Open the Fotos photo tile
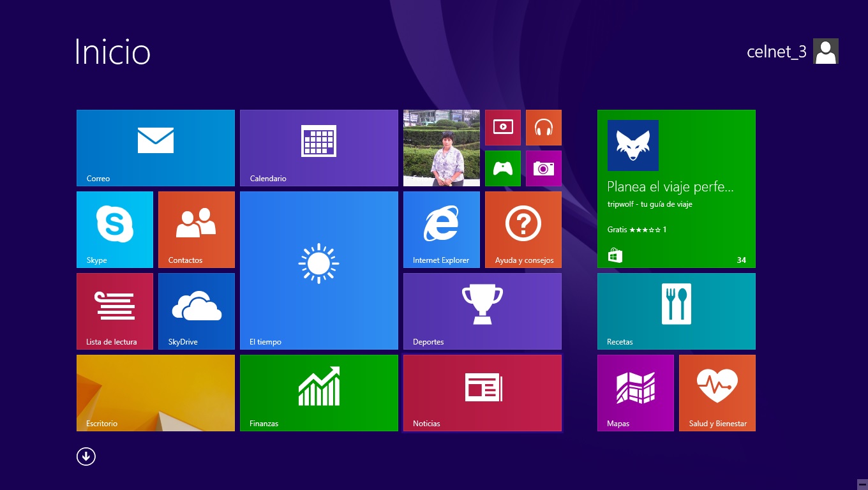 click(x=442, y=148)
